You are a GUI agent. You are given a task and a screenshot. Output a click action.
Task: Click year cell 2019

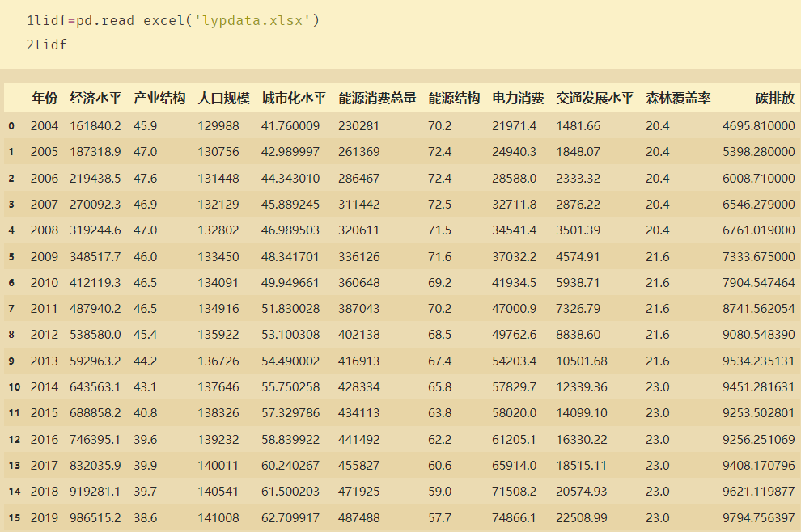point(44,518)
